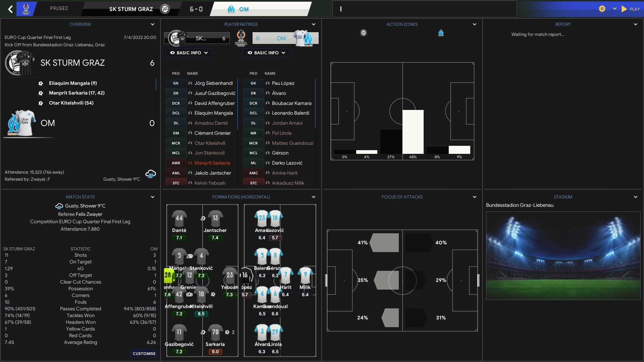Expand the Overview panel dropdown
Screen dimensions: 644x362
(153, 24)
